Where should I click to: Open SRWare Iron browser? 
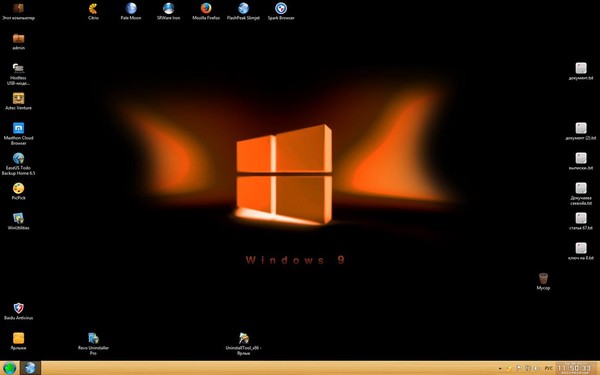[x=168, y=11]
